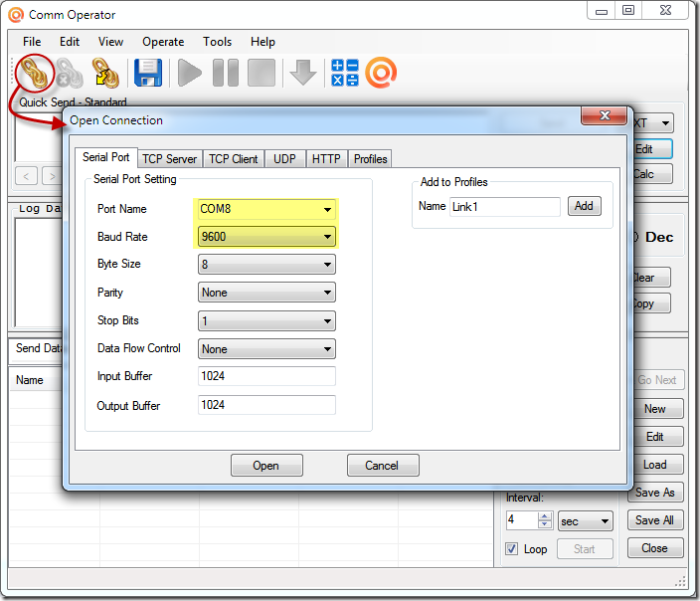Click the Pause toolbar button

pyautogui.click(x=226, y=73)
